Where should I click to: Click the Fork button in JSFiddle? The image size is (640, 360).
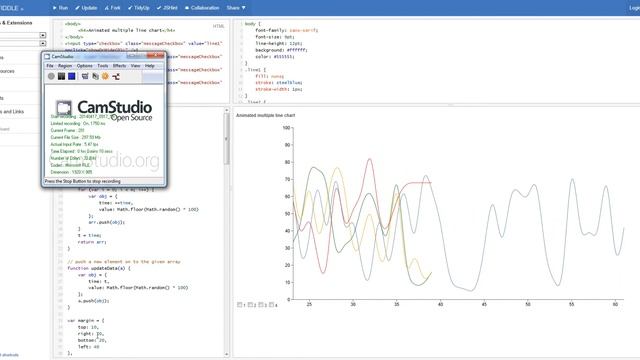(112, 8)
